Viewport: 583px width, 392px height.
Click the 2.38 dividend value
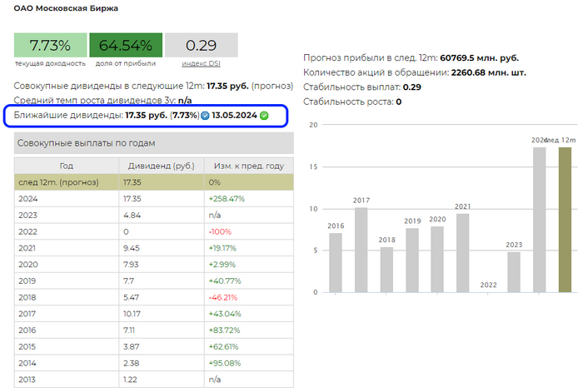[132, 363]
